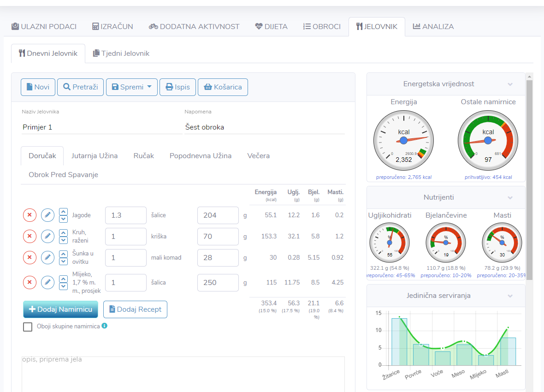The height and width of the screenshot is (392, 544).
Task: Open the Jutarnja Užina meal tab
Action: pyautogui.click(x=95, y=156)
